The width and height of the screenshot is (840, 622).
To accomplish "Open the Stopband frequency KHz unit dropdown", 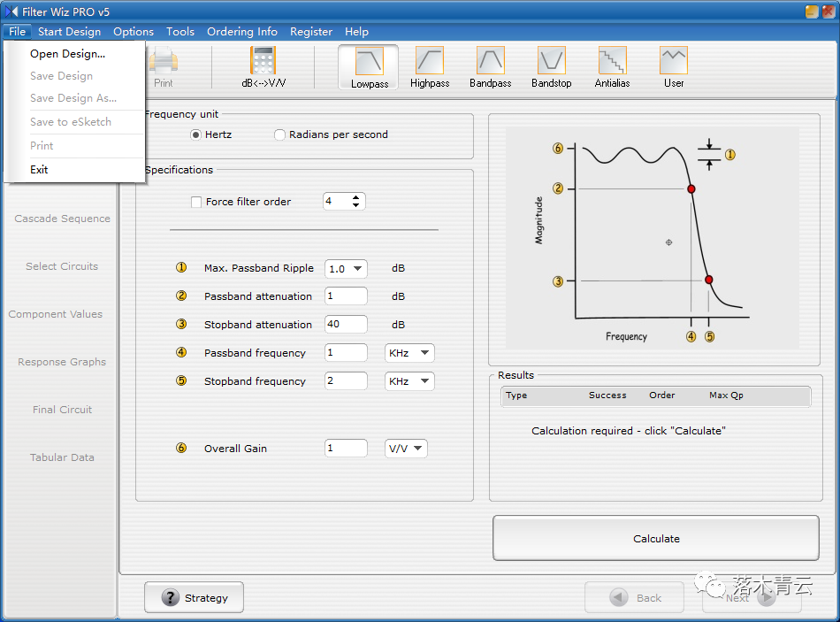I will tap(409, 381).
